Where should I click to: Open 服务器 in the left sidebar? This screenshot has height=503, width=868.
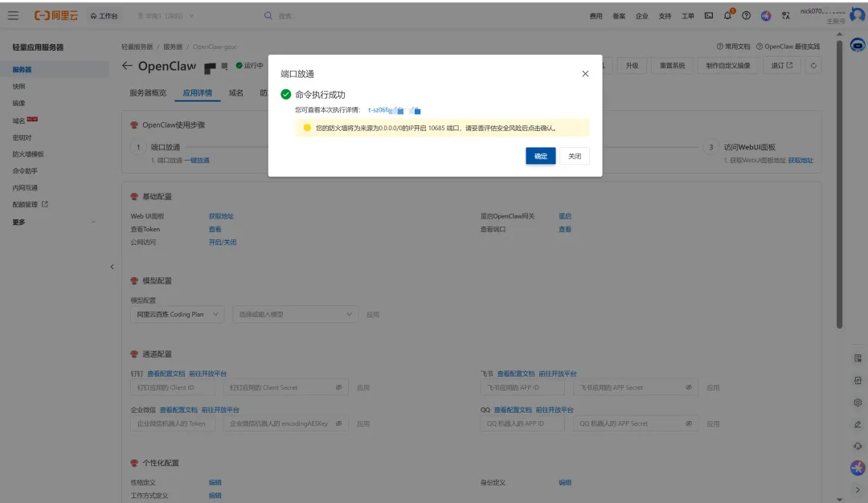pyautogui.click(x=55, y=69)
